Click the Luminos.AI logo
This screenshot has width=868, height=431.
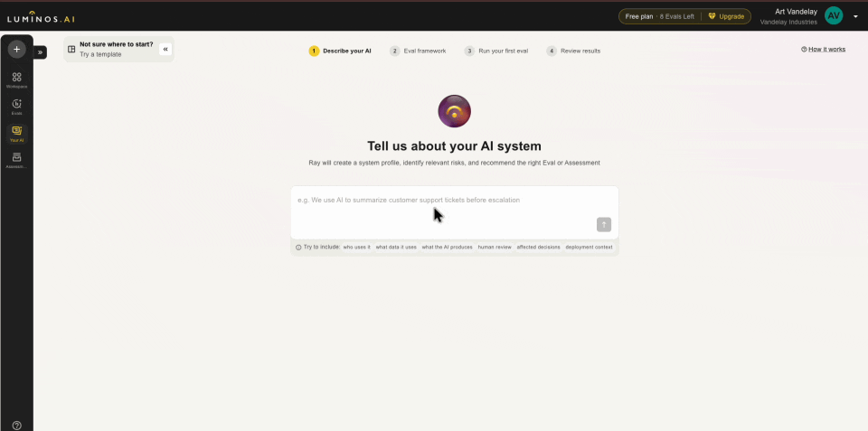41,18
